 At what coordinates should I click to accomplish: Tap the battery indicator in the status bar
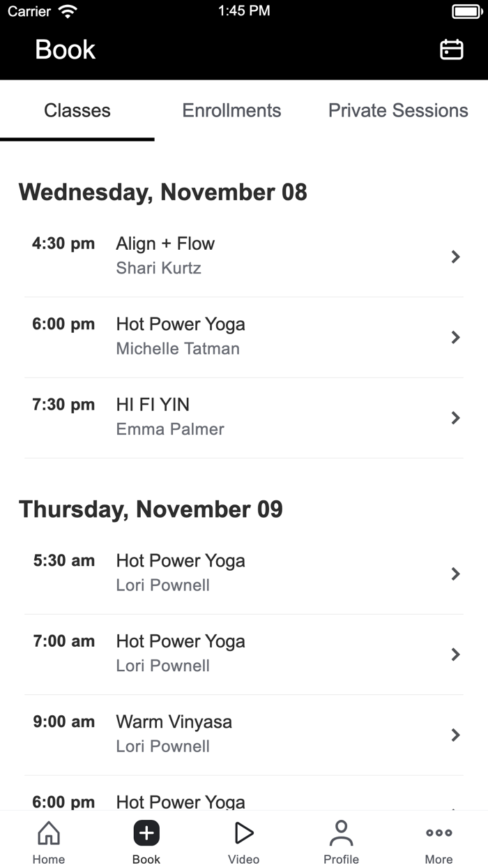coord(466,10)
